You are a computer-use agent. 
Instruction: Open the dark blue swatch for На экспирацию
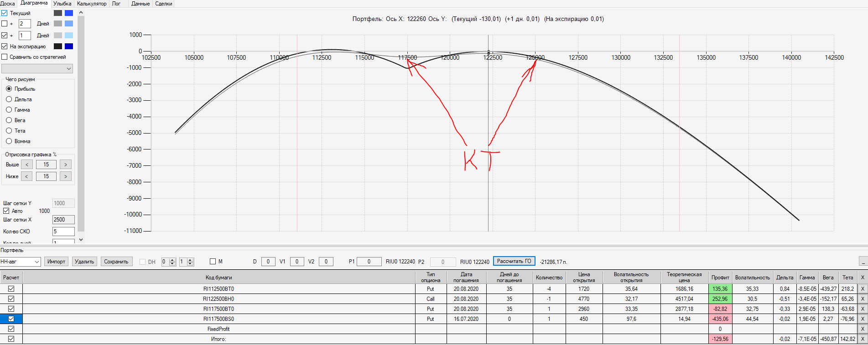click(69, 46)
